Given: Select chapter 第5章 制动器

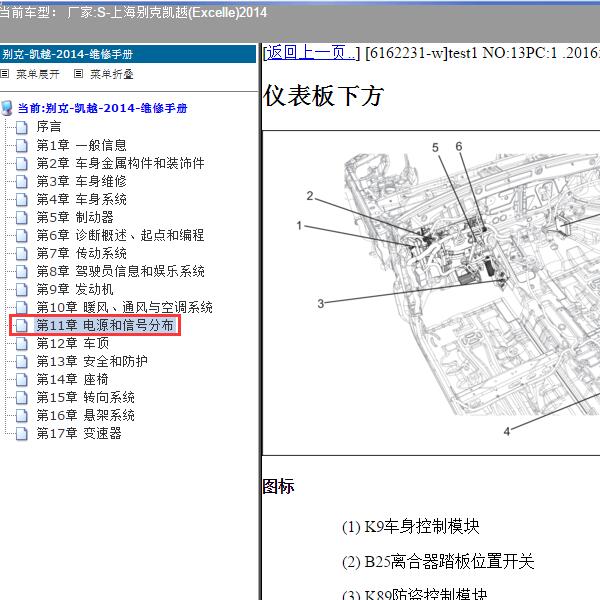Looking at the screenshot, I should point(75,217).
